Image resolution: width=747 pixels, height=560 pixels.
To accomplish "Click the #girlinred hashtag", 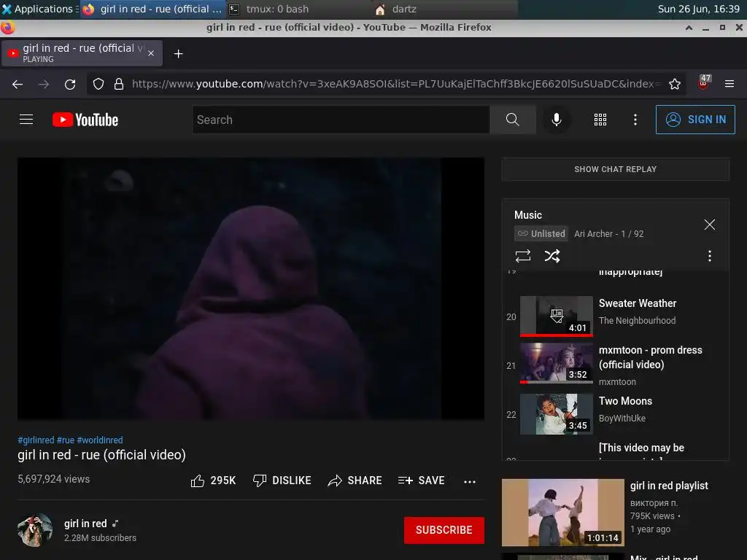I will tap(36, 440).
